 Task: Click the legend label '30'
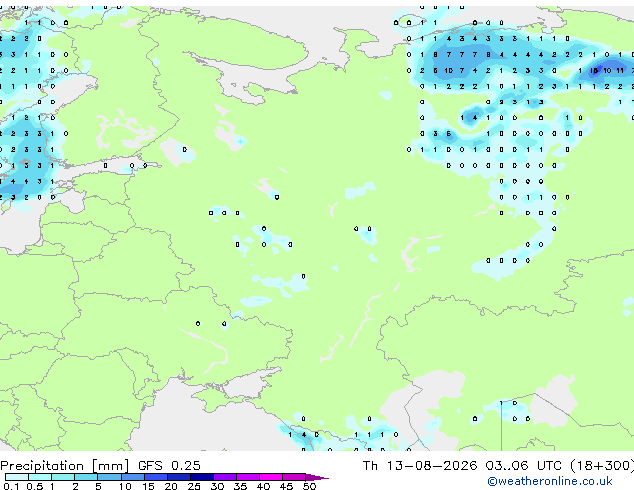pyautogui.click(x=217, y=486)
